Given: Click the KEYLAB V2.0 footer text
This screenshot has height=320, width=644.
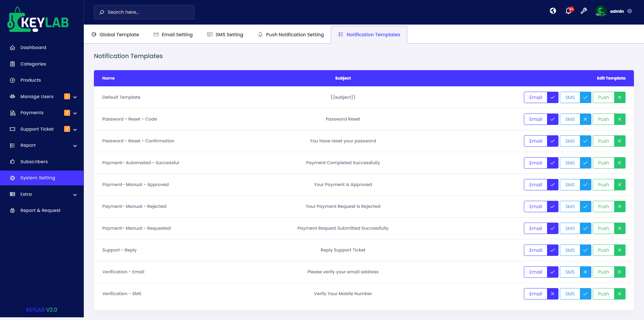Looking at the screenshot, I should pos(42,310).
